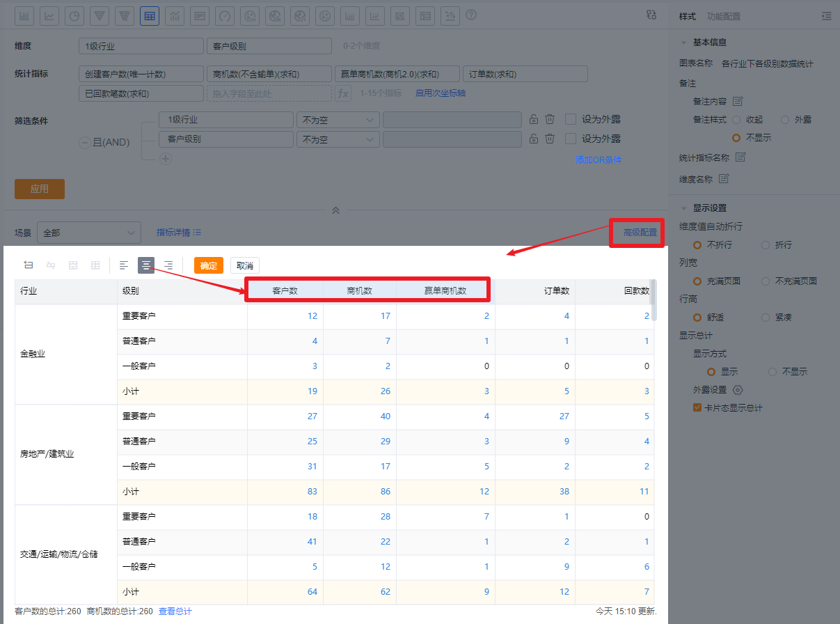
Task: Click the 拖入字段至此处 field drop box
Action: click(x=269, y=93)
